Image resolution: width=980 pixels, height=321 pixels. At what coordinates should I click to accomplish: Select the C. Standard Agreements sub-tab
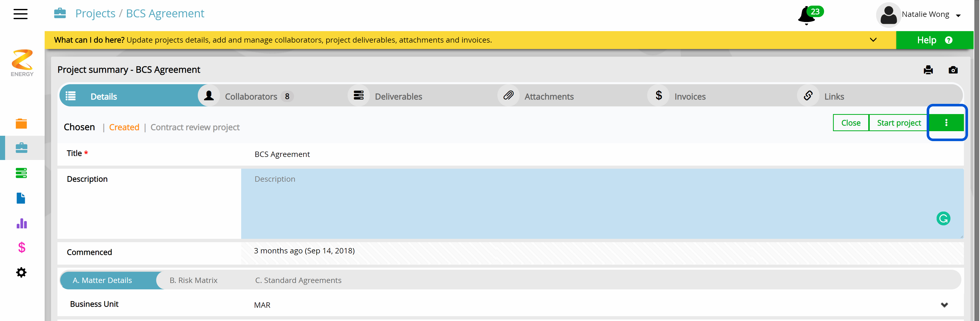coord(298,280)
